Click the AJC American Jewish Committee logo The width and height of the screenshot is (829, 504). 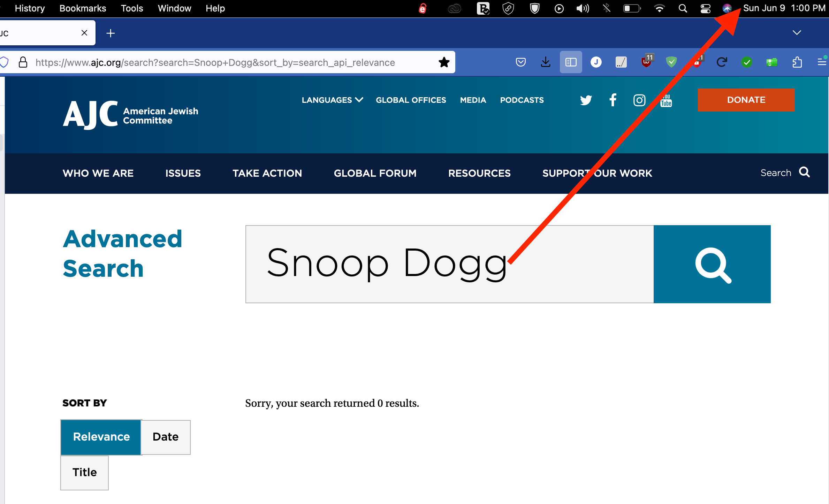pyautogui.click(x=130, y=115)
